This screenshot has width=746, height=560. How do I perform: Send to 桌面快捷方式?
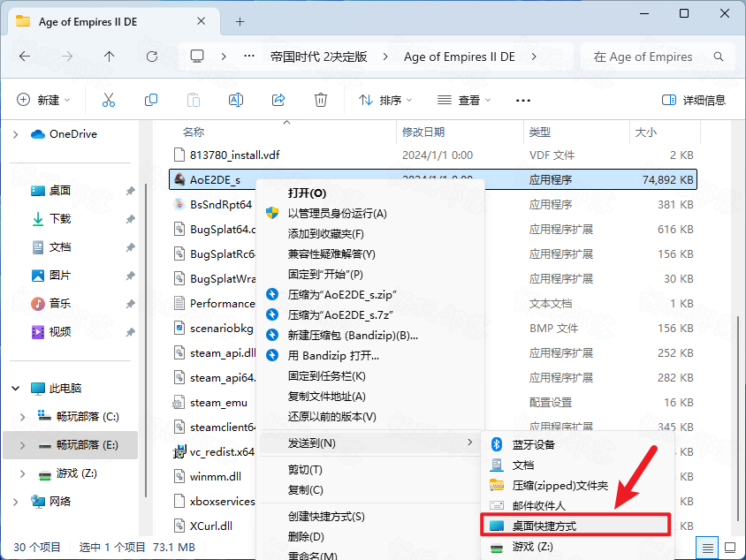575,526
